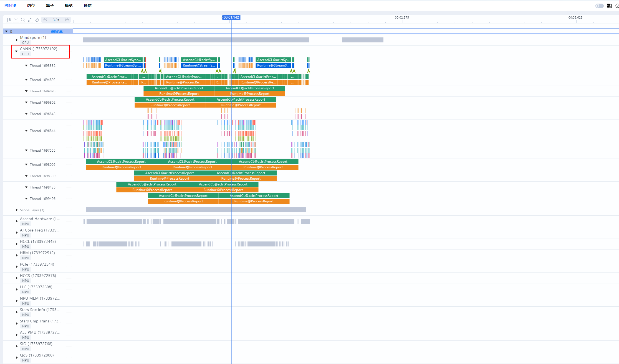Expand the Scope Layer (3) row
The width and height of the screenshot is (619, 364).
(17, 210)
